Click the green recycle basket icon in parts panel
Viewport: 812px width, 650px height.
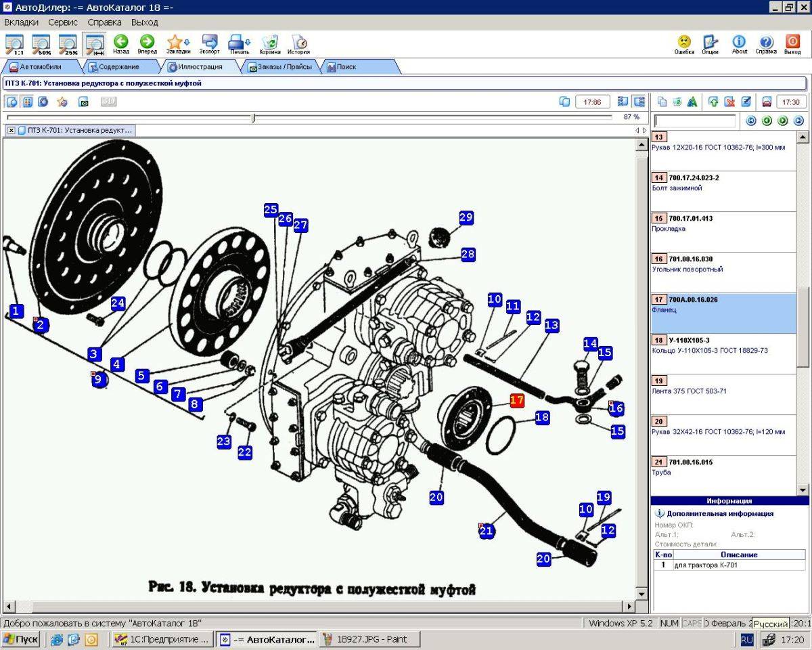click(x=677, y=102)
